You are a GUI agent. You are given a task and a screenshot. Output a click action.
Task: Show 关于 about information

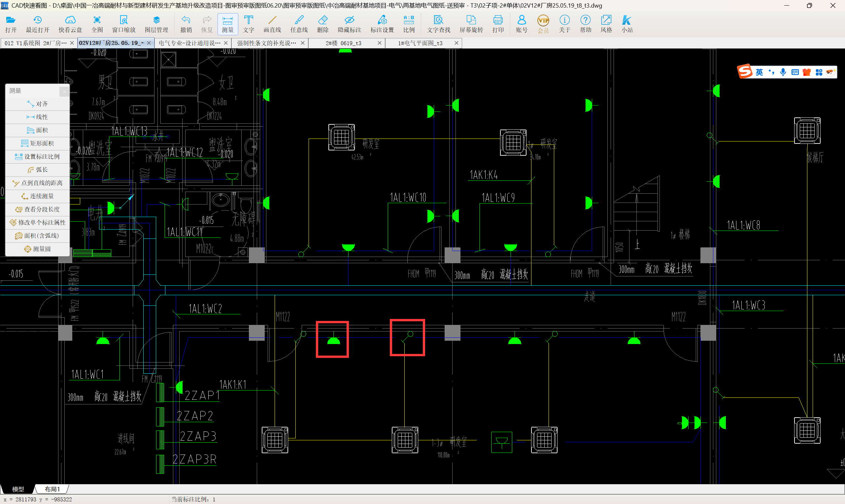click(564, 24)
